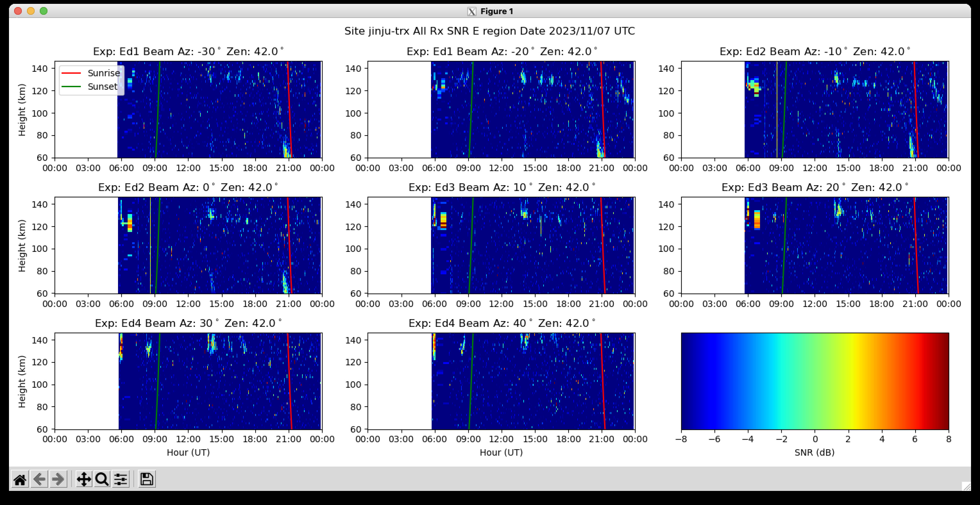Click 'Figure 1' window title text
Viewport: 980px width, 505px height.
tap(497, 12)
